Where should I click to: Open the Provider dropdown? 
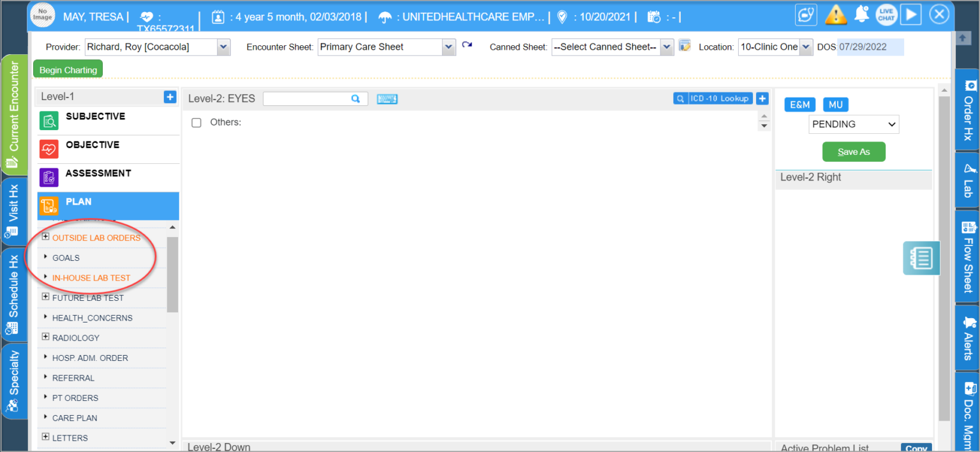pyautogui.click(x=223, y=47)
